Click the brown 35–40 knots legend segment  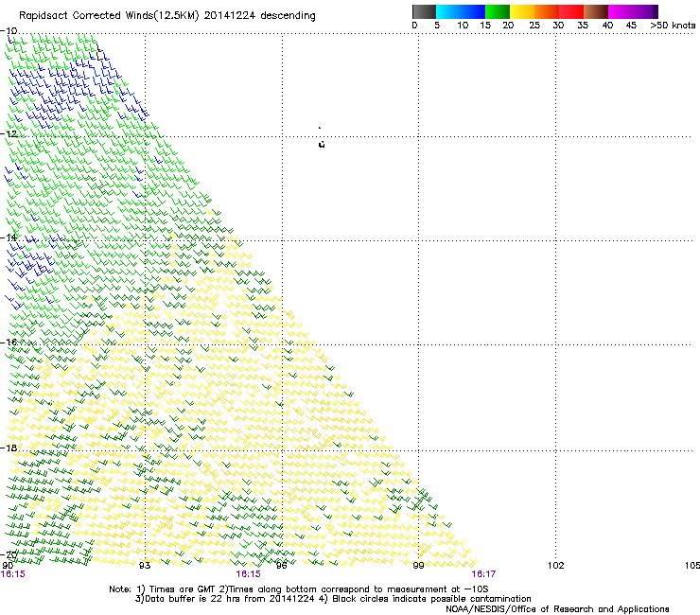tap(596, 11)
